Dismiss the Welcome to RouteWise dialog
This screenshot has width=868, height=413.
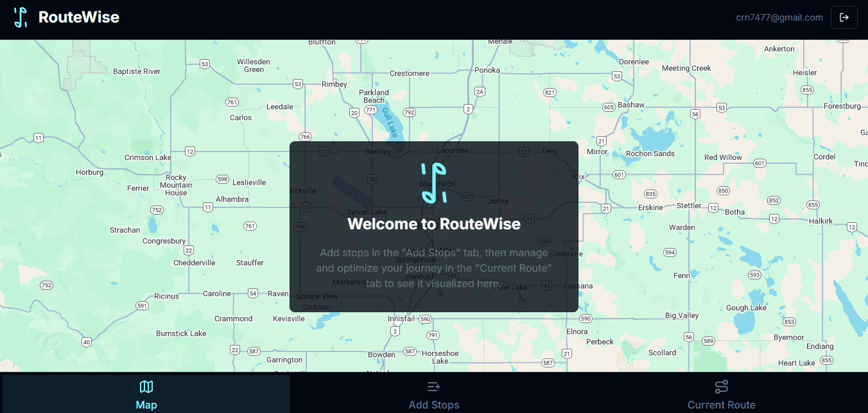click(434, 227)
